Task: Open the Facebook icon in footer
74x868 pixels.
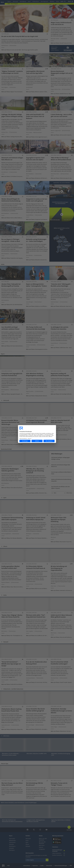Action: 27,830
